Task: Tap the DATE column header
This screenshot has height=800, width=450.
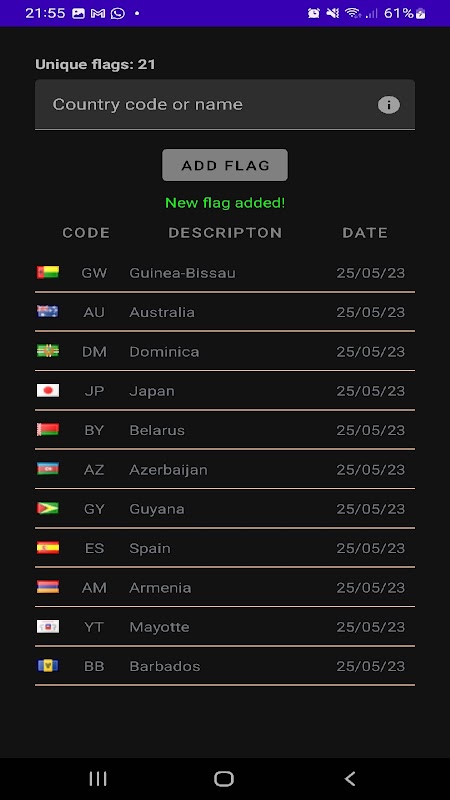Action: click(x=365, y=233)
